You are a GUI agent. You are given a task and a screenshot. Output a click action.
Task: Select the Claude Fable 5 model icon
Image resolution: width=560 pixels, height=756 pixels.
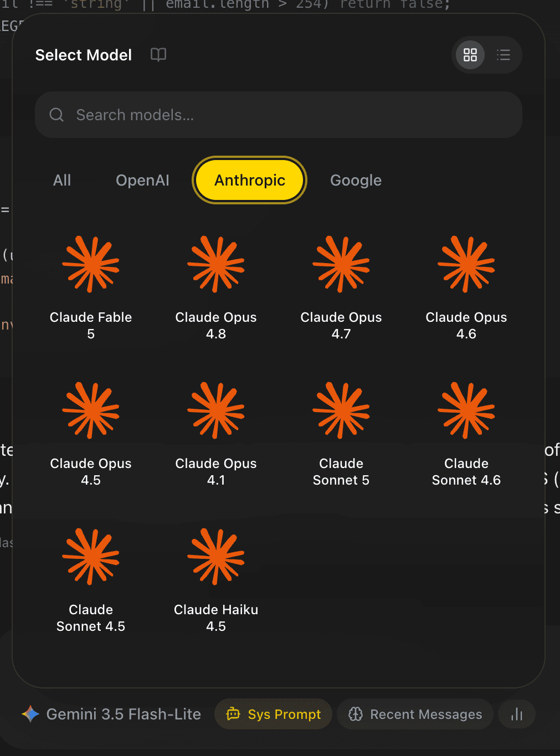91,264
